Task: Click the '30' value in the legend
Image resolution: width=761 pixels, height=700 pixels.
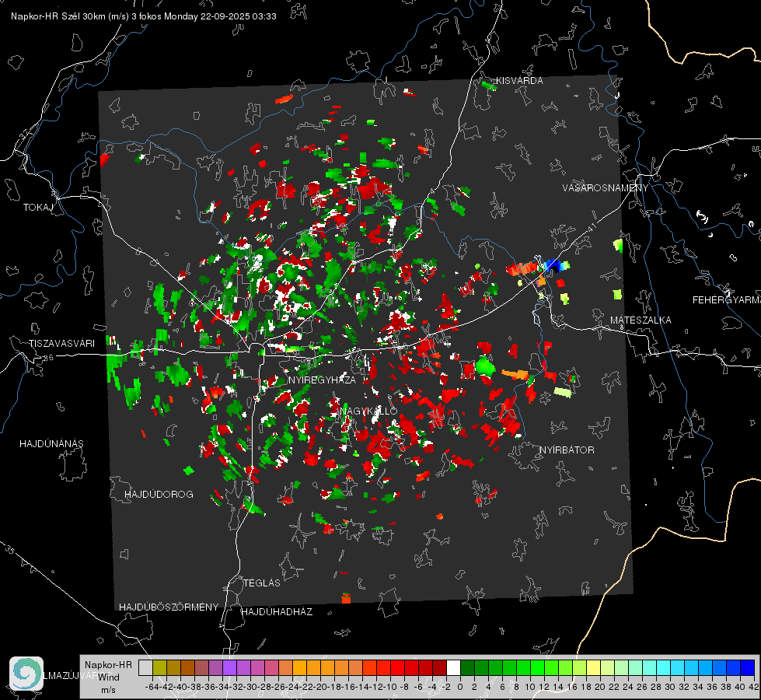Action: 670,687
